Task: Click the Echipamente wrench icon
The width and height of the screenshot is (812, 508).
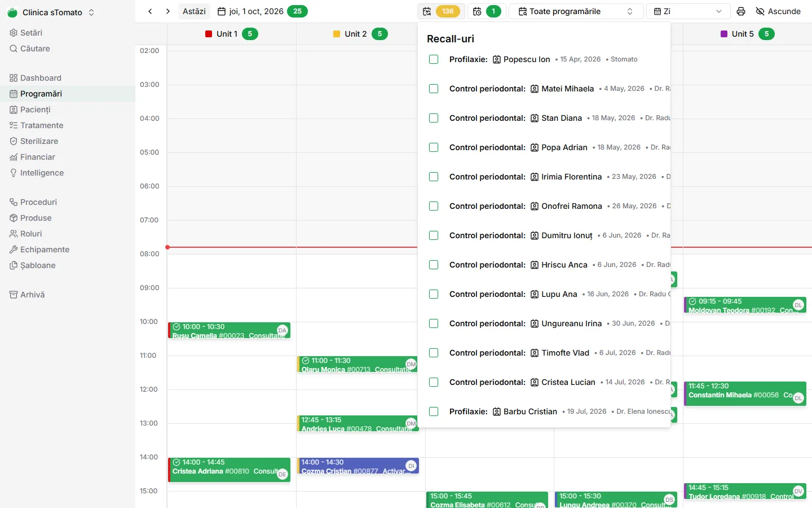Action: [14, 249]
